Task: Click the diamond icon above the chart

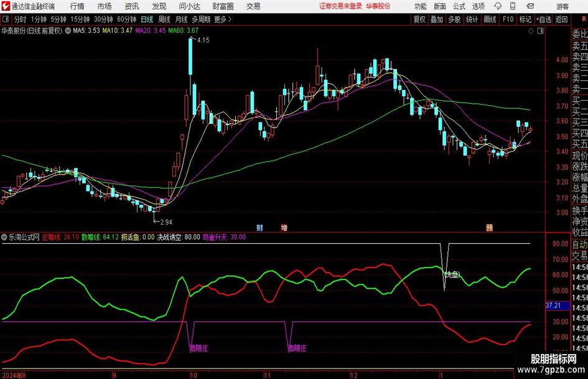Action: pos(531,31)
